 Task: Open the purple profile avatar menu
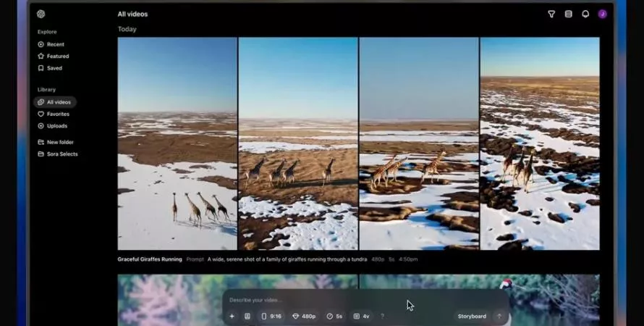pos(602,14)
